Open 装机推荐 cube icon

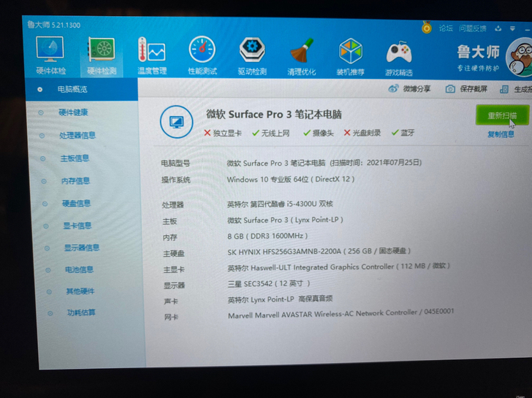coord(351,51)
